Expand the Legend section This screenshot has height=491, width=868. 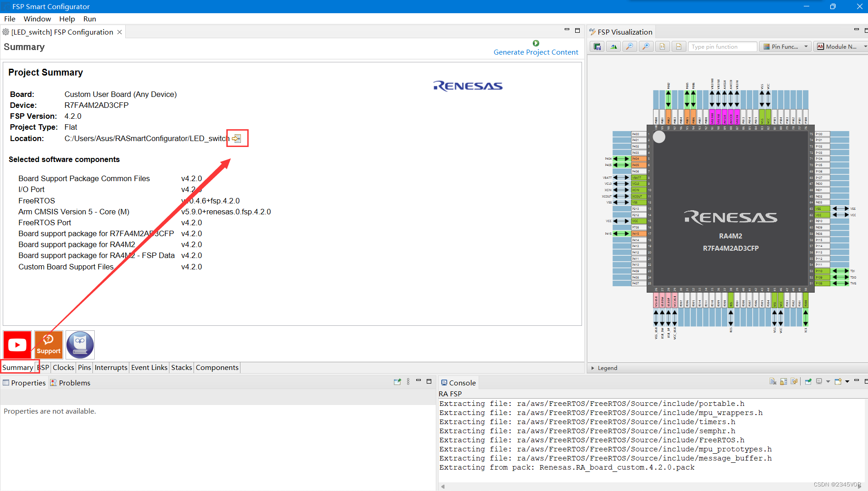[592, 368]
